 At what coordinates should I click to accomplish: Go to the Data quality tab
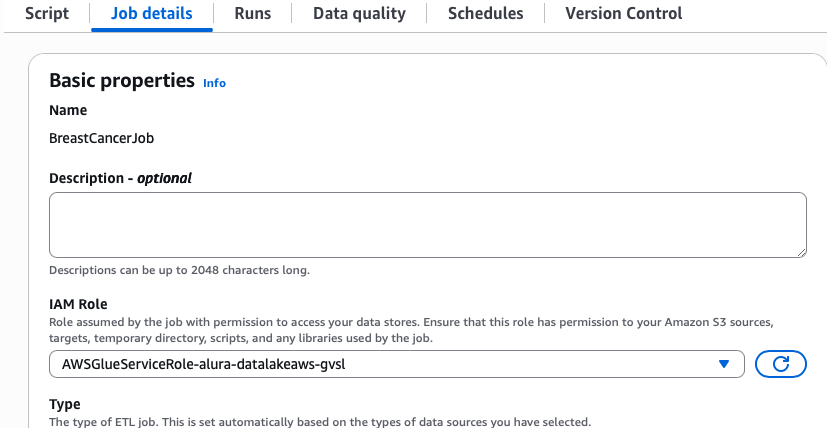(359, 14)
